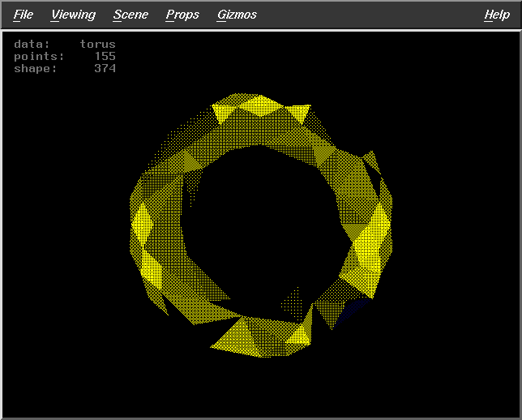The width and height of the screenshot is (522, 420).
Task: Click the 'shape:' label
Action: click(36, 69)
